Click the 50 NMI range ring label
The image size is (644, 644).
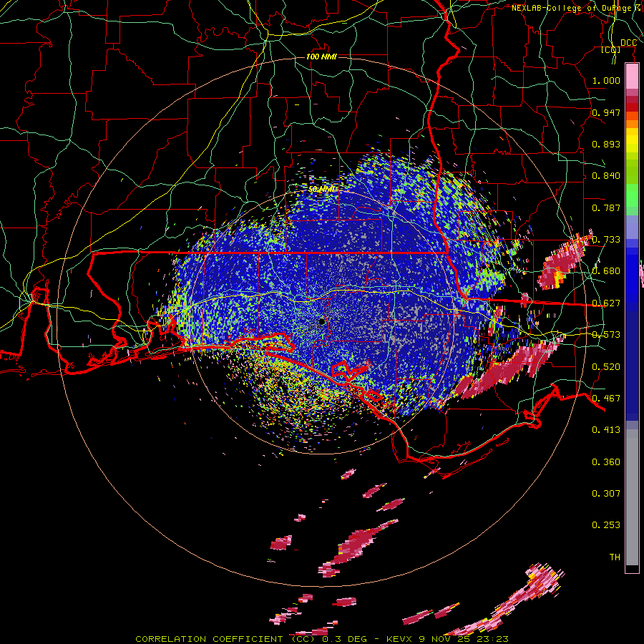point(321,190)
